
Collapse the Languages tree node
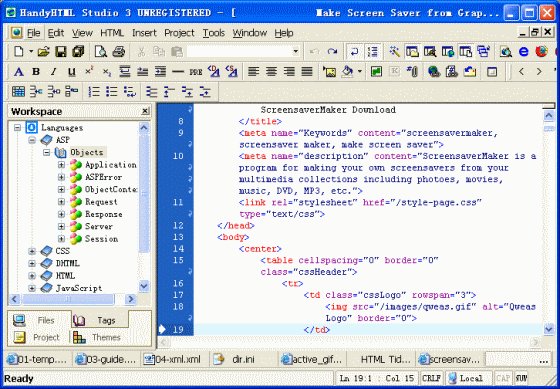pos(17,128)
